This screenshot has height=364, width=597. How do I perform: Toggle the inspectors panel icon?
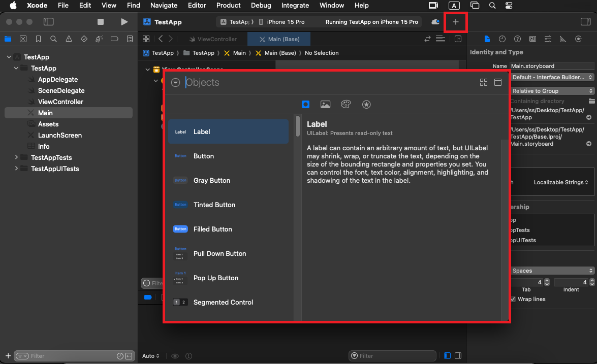click(x=585, y=22)
